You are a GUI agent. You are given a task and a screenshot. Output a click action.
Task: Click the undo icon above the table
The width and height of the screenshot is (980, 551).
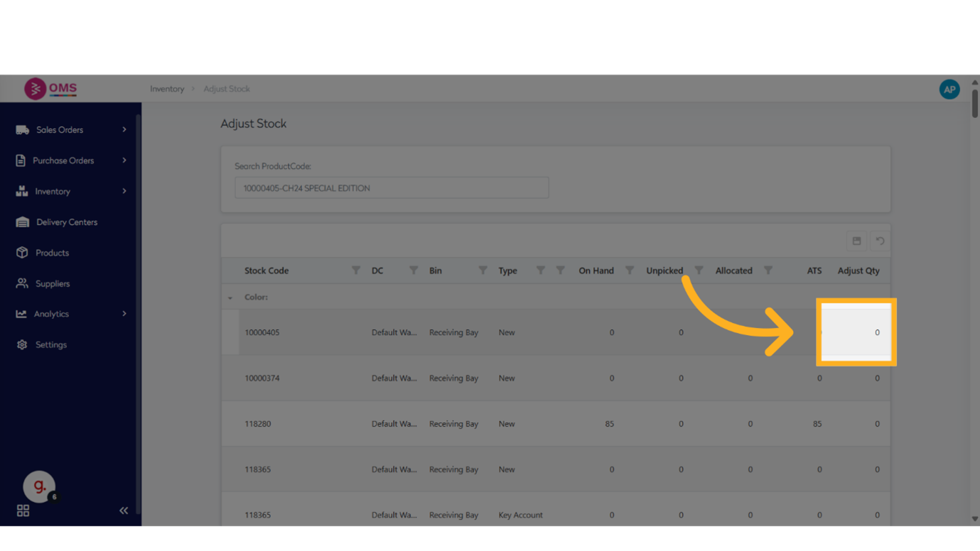[880, 241]
